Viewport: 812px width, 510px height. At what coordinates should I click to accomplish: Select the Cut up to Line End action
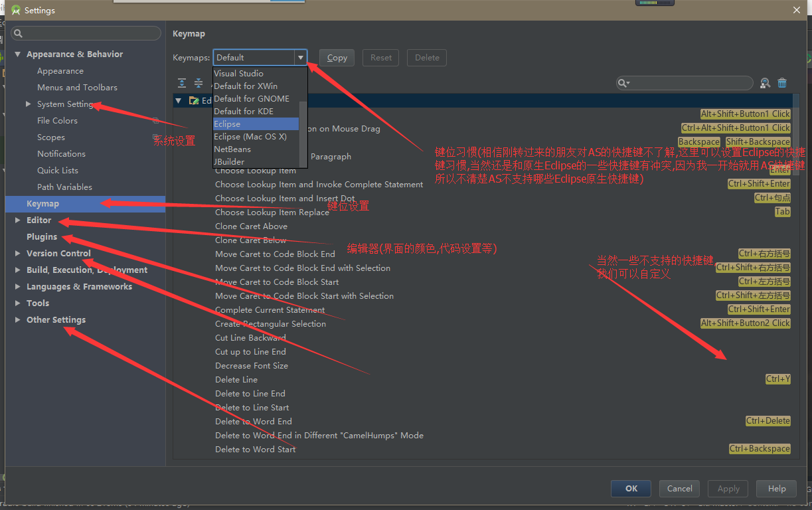(x=250, y=352)
